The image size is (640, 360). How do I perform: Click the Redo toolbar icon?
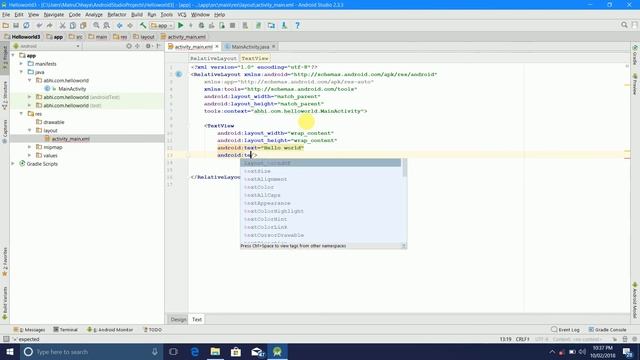tap(49, 25)
